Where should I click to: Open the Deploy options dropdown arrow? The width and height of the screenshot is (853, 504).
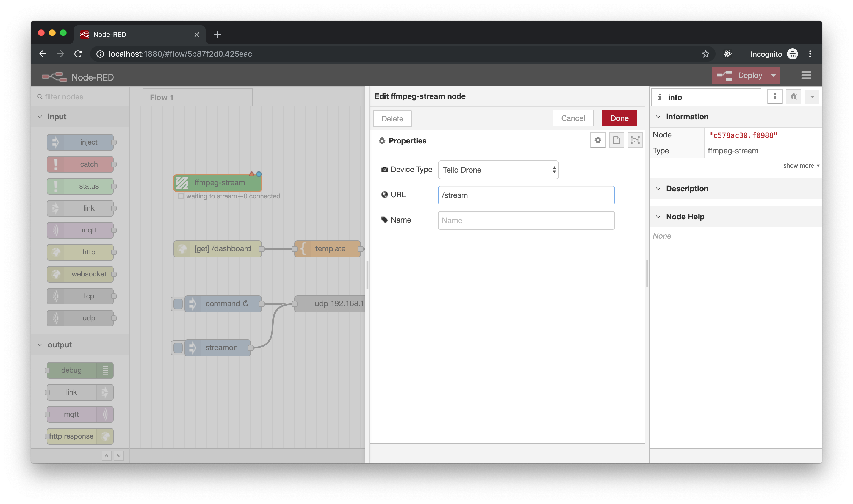click(773, 75)
